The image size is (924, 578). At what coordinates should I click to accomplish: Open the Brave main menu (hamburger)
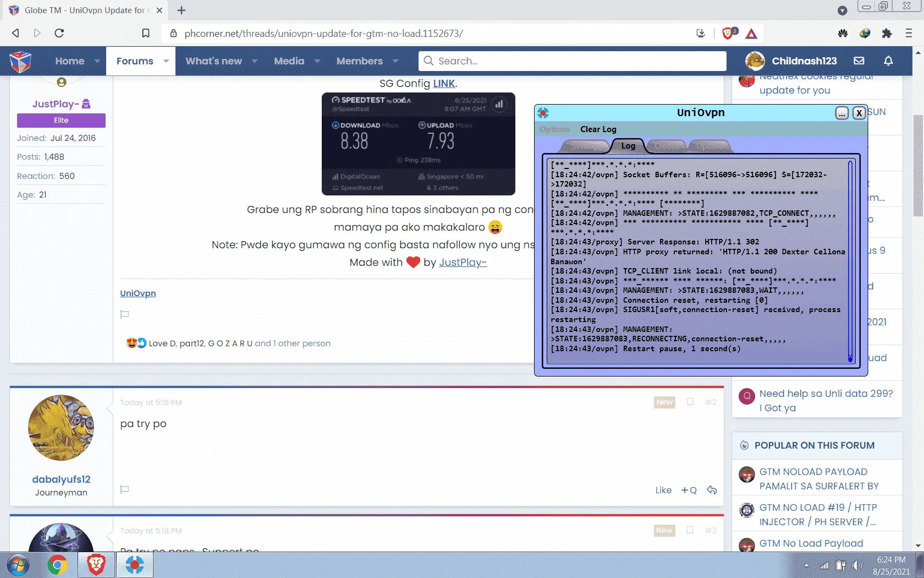tap(909, 33)
